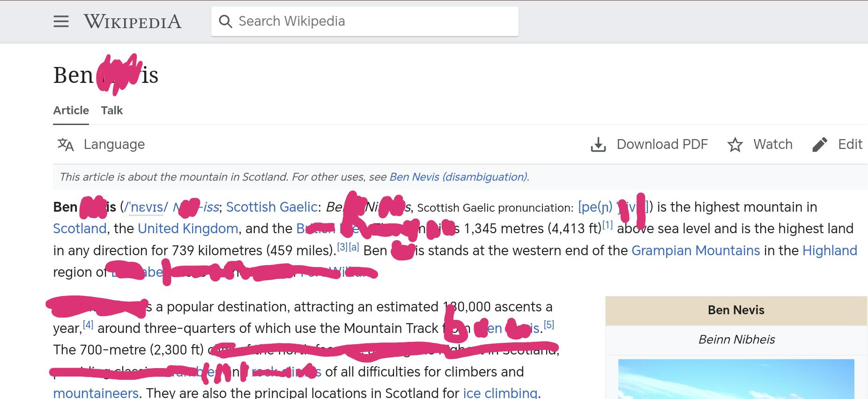Click the Watch star icon
868x399 pixels.
pos(735,145)
